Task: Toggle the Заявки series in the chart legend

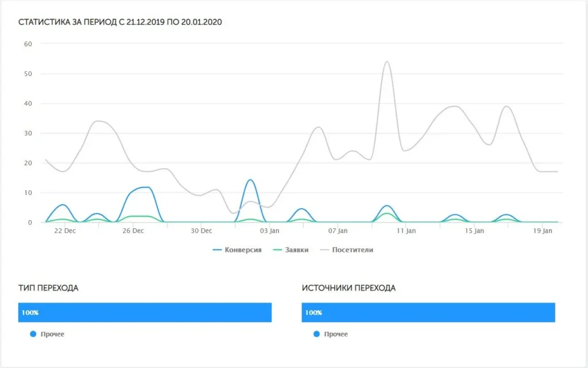Action: tap(291, 250)
